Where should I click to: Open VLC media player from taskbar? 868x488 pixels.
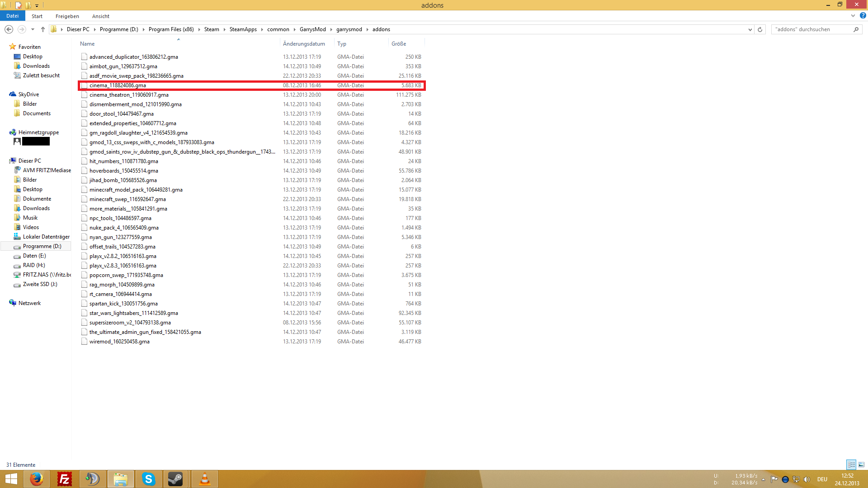204,479
